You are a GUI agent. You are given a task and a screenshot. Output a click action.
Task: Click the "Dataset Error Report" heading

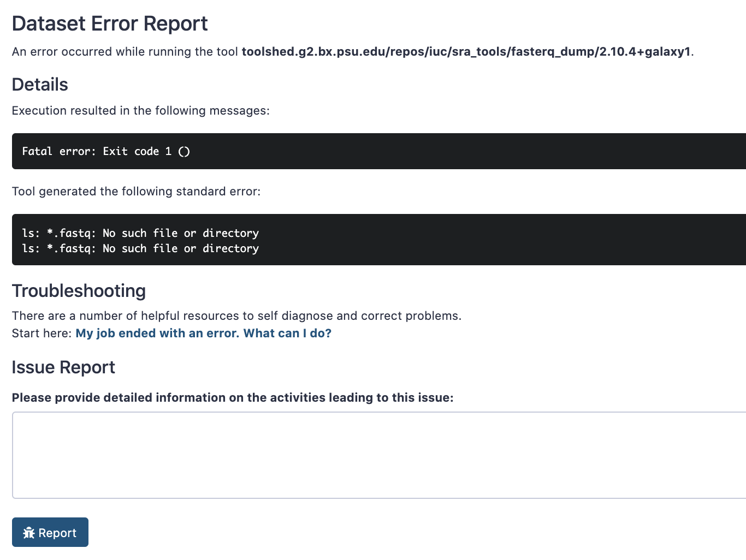(110, 23)
